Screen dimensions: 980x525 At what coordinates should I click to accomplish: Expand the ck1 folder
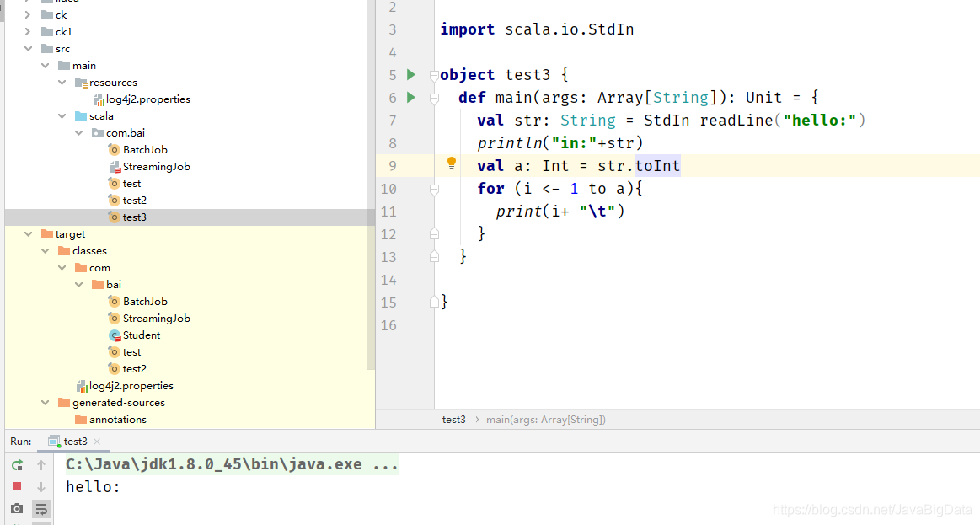[x=28, y=32]
